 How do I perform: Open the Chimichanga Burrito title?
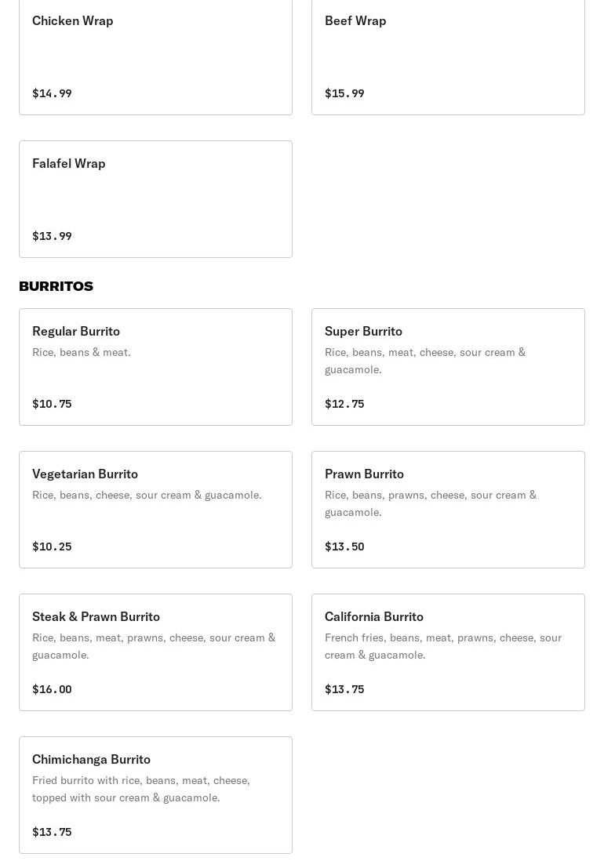pos(91,759)
